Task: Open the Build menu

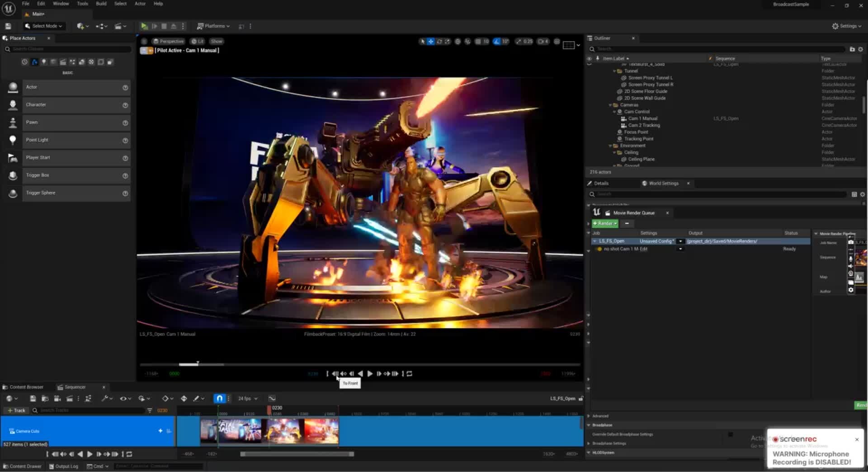Action: point(101,4)
